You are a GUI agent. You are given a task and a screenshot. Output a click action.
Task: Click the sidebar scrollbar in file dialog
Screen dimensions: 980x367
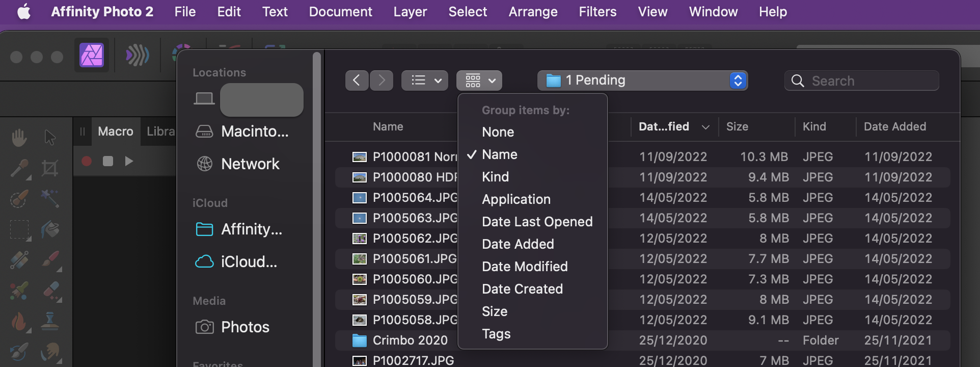tap(317, 209)
